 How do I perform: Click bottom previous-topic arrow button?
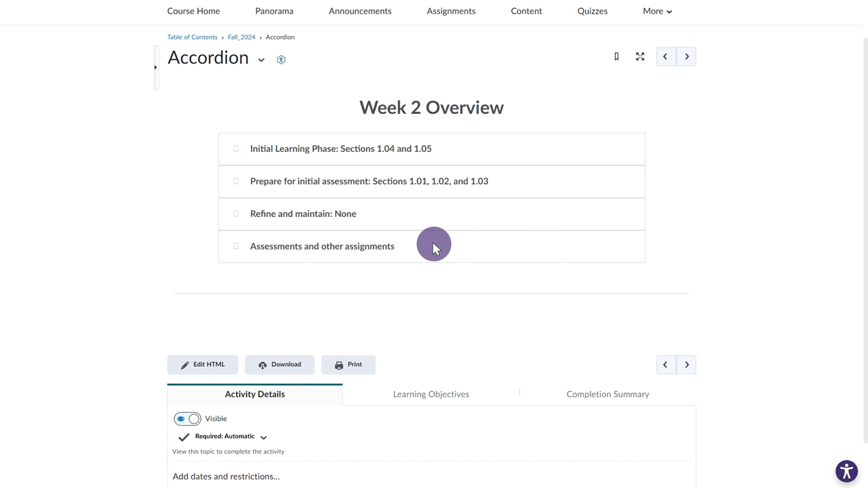point(665,365)
